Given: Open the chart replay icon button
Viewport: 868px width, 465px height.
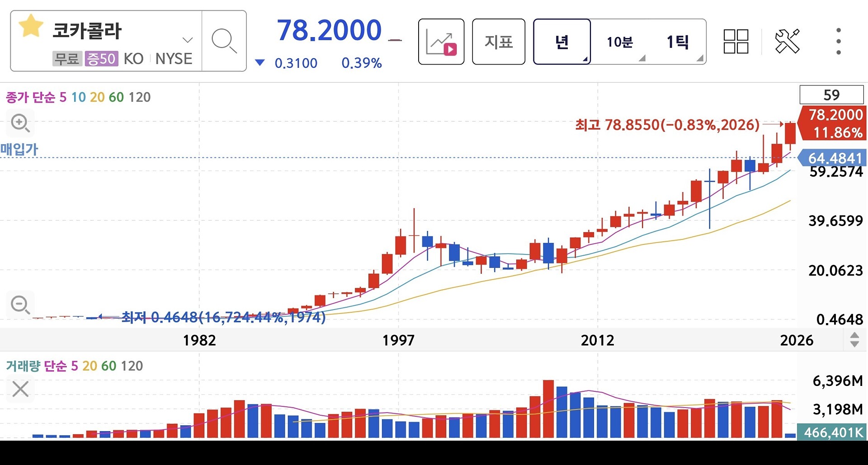Looking at the screenshot, I should pos(441,42).
